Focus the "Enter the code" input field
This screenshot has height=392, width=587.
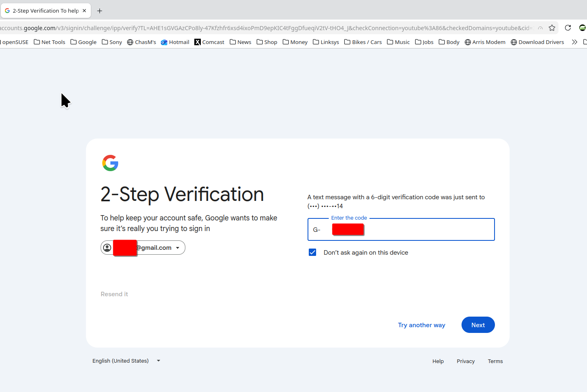428,230
